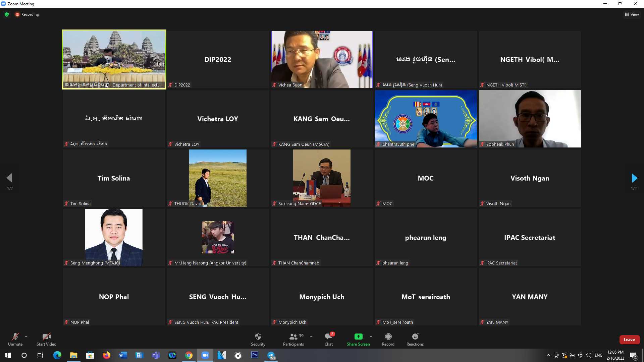Open Windows Start menu
This screenshot has width=644, height=362.
[x=8, y=355]
